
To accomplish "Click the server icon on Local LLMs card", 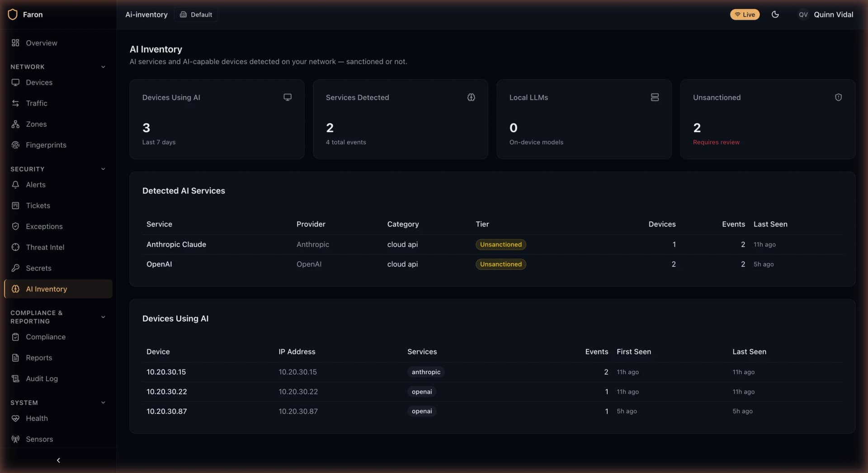I will 655,97.
